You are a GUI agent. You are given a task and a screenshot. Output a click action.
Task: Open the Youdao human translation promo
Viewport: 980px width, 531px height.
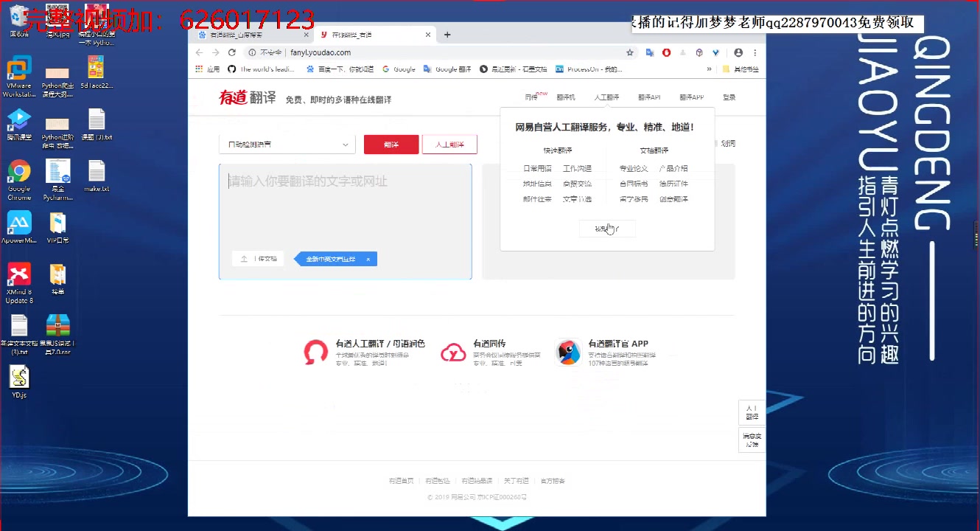click(365, 353)
